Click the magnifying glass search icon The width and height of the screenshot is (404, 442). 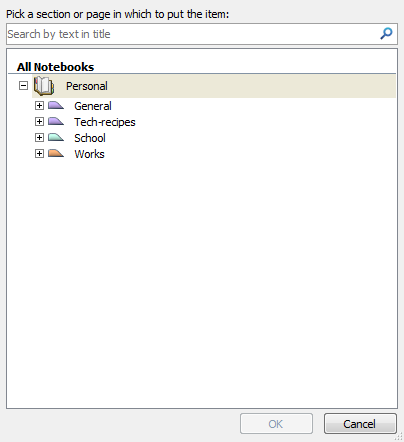click(x=386, y=34)
